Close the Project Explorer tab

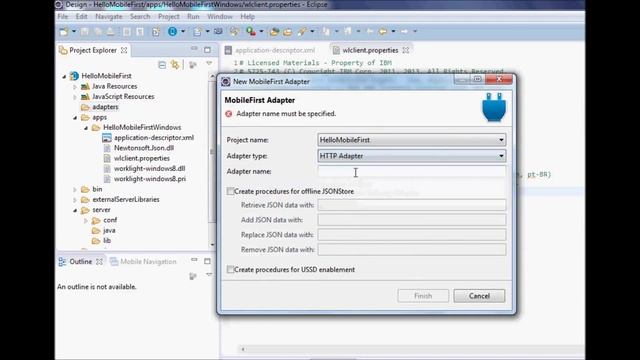click(x=124, y=50)
